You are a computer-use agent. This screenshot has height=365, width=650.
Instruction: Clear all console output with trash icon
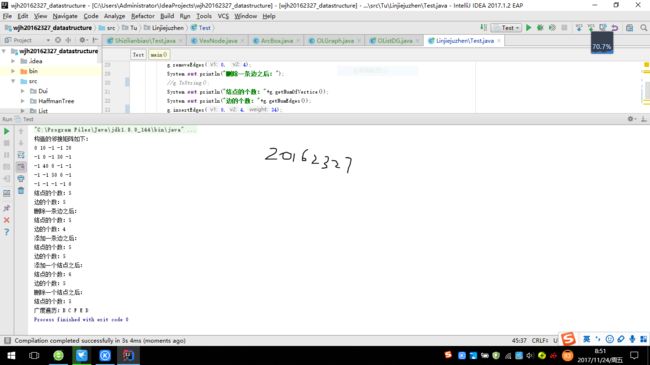click(21, 191)
